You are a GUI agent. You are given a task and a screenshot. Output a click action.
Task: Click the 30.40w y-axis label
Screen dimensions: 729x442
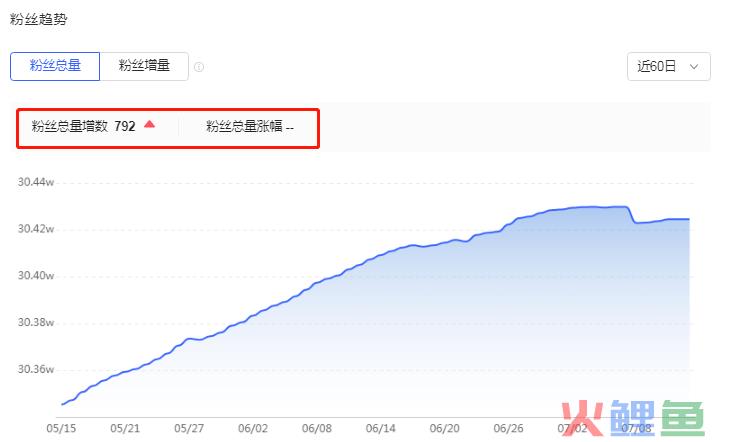(36, 276)
